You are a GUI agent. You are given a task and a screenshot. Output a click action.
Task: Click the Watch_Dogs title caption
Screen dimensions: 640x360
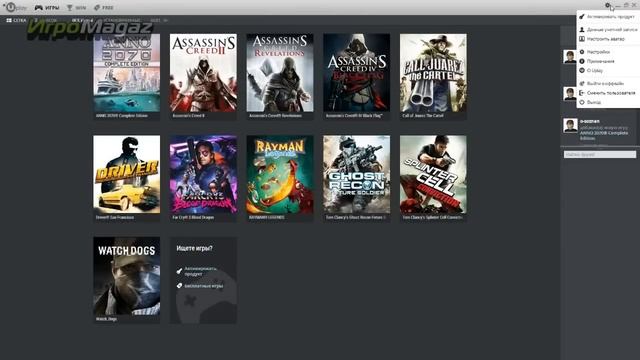[x=106, y=319]
